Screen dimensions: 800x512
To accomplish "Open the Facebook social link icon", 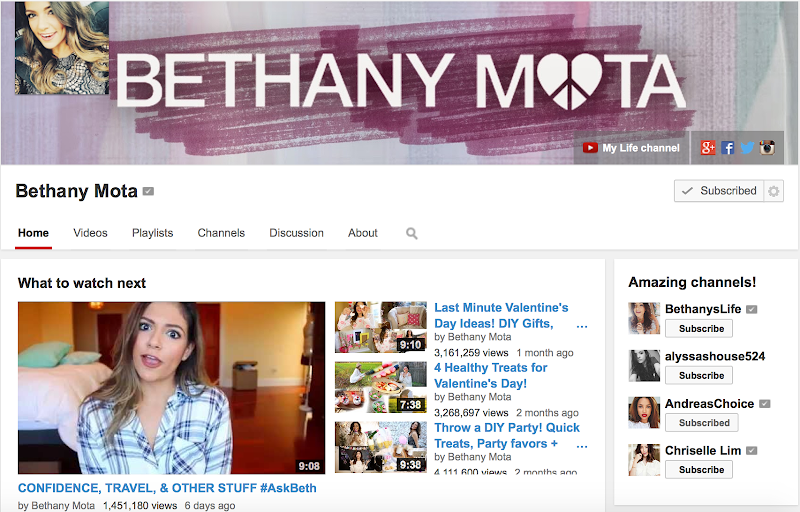I will [728, 148].
